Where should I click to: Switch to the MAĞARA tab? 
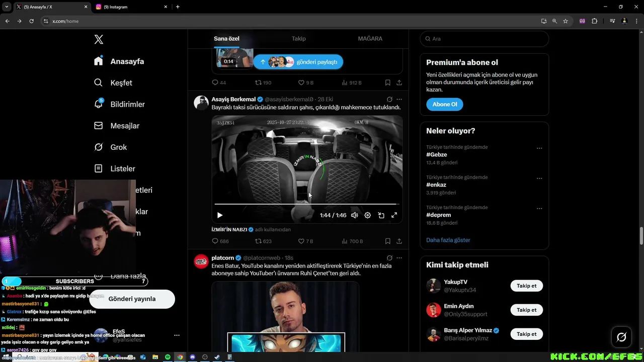370,39
